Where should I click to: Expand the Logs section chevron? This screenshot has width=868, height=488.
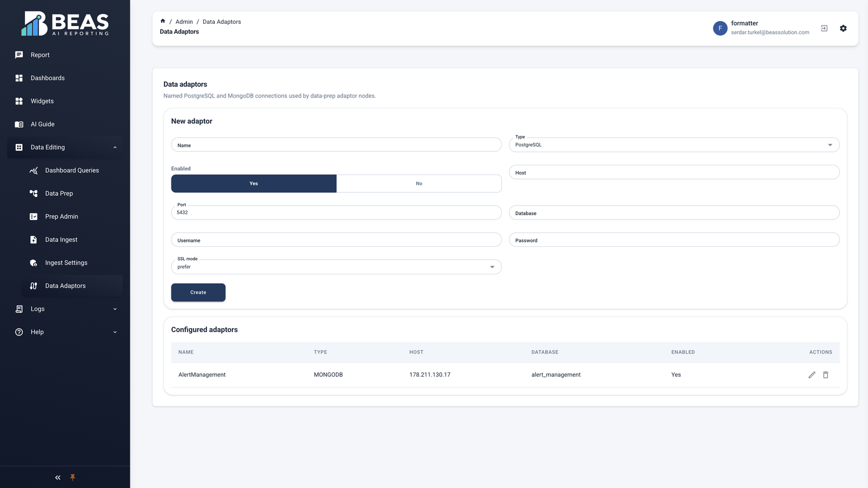tap(115, 309)
